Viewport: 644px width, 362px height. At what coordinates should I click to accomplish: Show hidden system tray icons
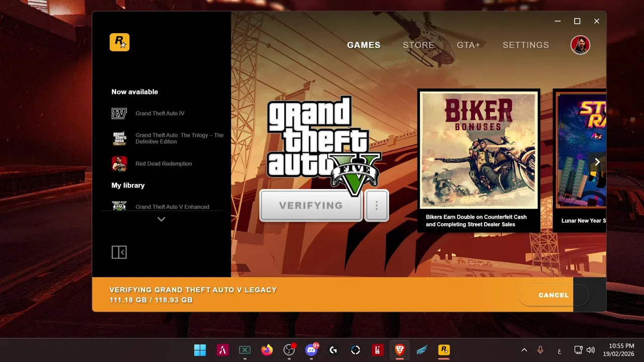pyautogui.click(x=524, y=350)
